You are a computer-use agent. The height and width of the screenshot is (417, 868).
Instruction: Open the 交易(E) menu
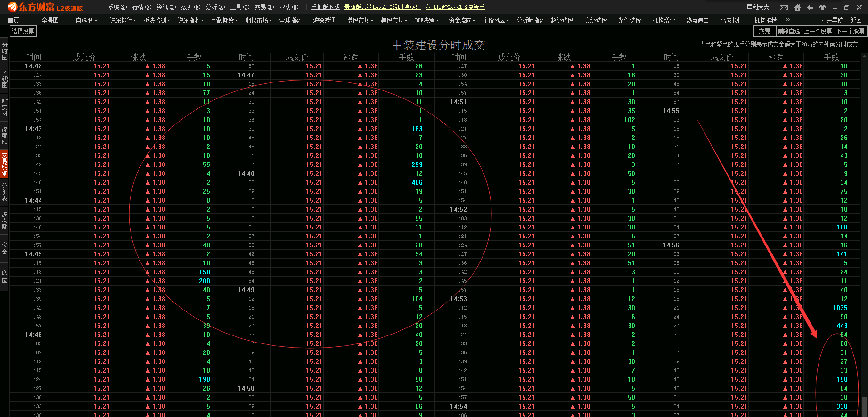pyautogui.click(x=264, y=7)
